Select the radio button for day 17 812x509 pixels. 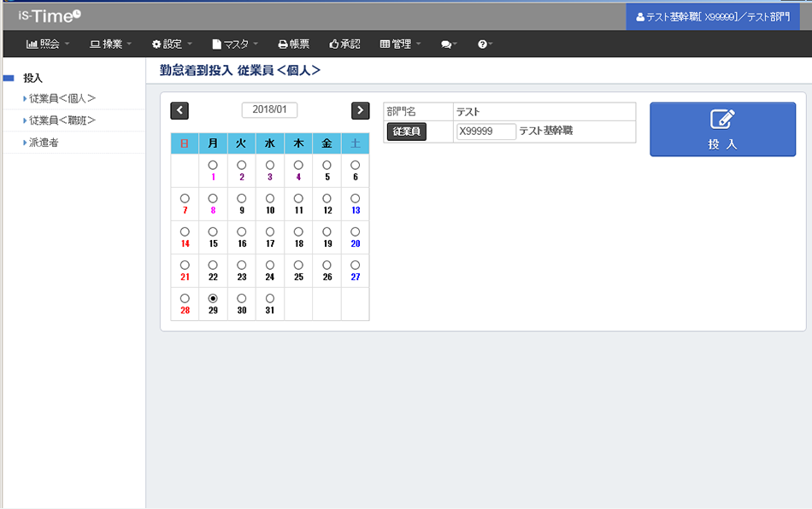point(270,232)
